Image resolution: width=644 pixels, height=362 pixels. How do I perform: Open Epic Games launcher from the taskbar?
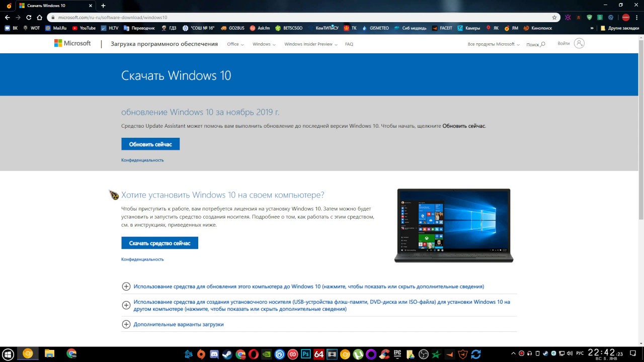tap(397, 354)
